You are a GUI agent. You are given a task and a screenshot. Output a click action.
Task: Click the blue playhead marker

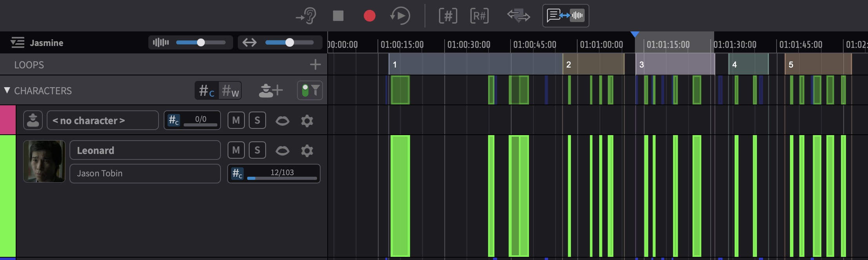click(x=635, y=35)
